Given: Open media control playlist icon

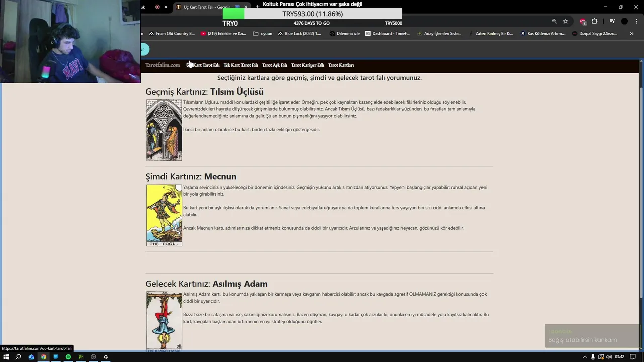Looking at the screenshot, I should 612,21.
